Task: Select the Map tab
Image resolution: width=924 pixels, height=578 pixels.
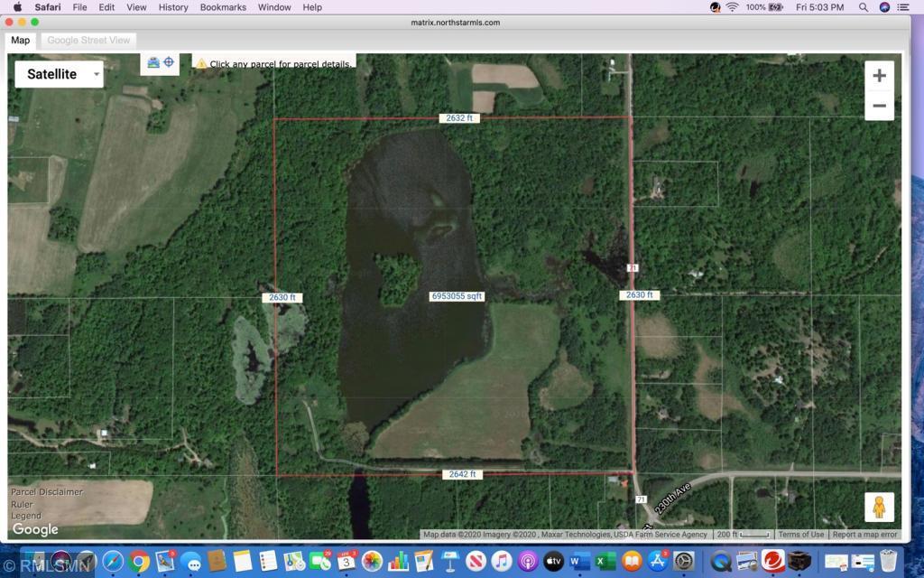Action: 20,40
